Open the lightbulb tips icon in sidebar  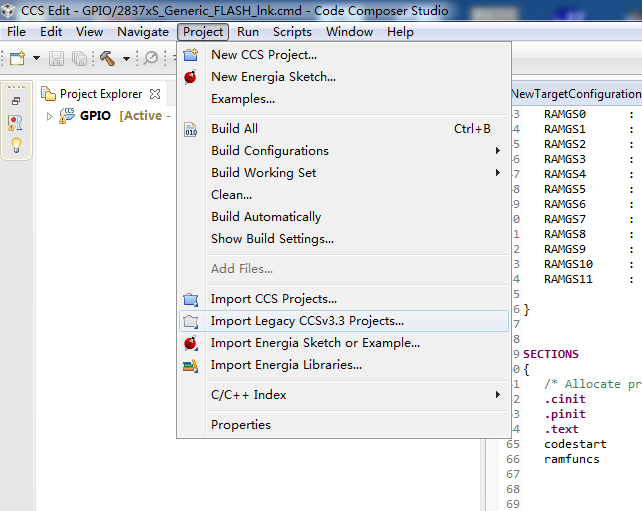pyautogui.click(x=16, y=145)
